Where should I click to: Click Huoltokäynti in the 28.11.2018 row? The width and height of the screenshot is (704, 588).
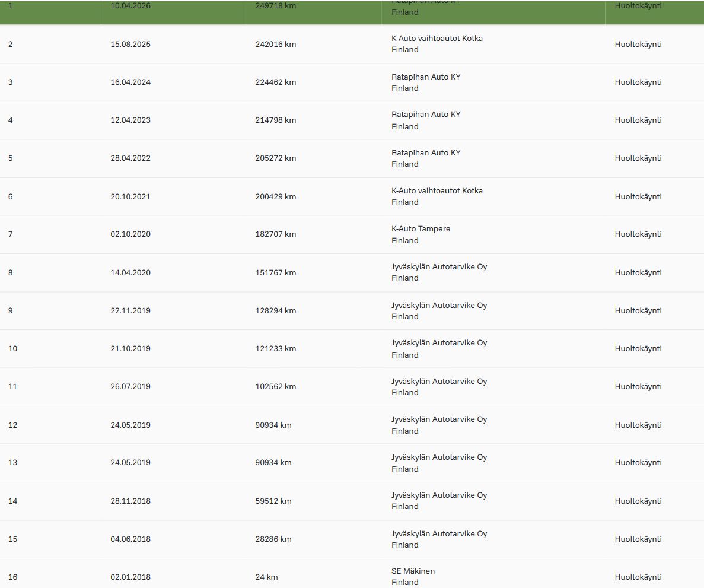click(x=638, y=501)
